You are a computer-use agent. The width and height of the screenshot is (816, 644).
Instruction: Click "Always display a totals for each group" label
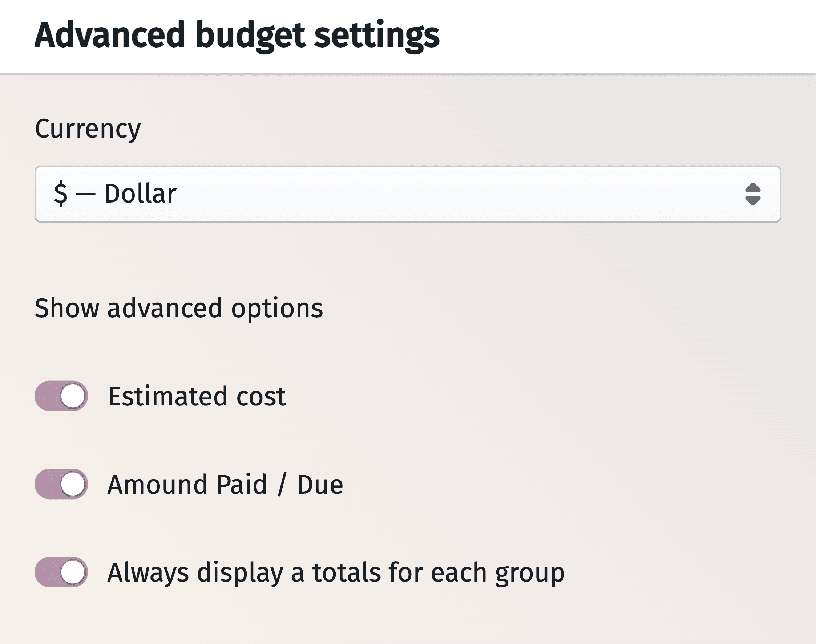[336, 572]
